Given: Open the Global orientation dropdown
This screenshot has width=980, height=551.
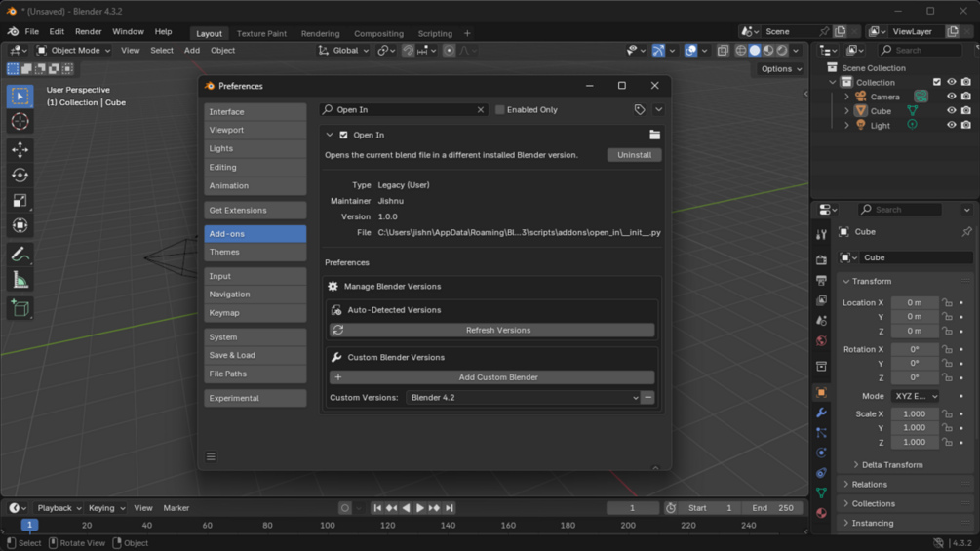Looking at the screenshot, I should [x=344, y=50].
